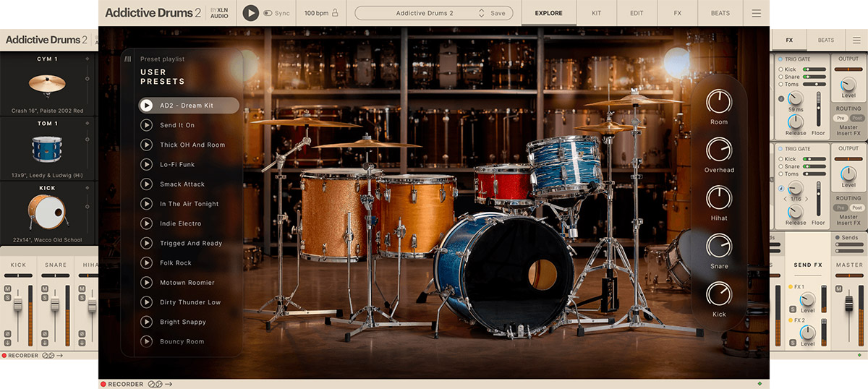Click the recorder export arrow in front window

(168, 384)
